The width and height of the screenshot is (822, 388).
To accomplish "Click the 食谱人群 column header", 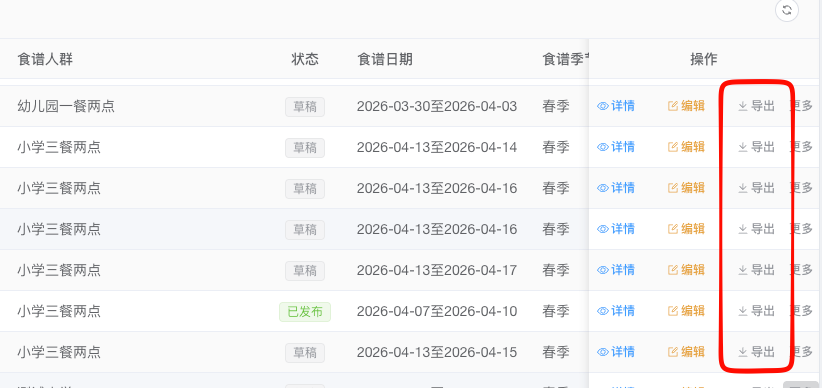I will pyautogui.click(x=45, y=59).
